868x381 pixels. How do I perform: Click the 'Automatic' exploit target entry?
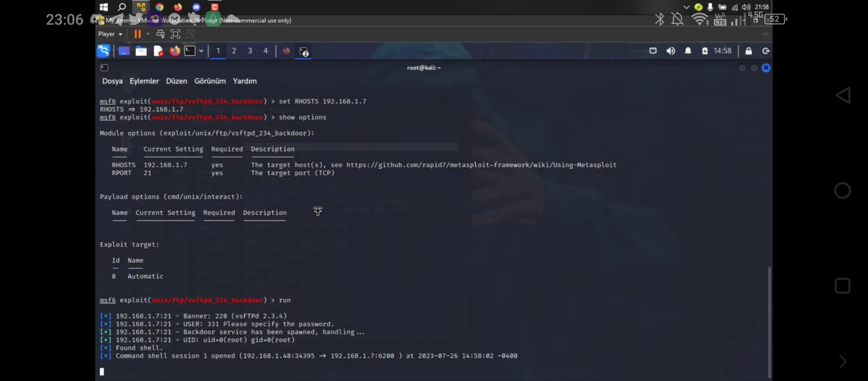pos(145,276)
